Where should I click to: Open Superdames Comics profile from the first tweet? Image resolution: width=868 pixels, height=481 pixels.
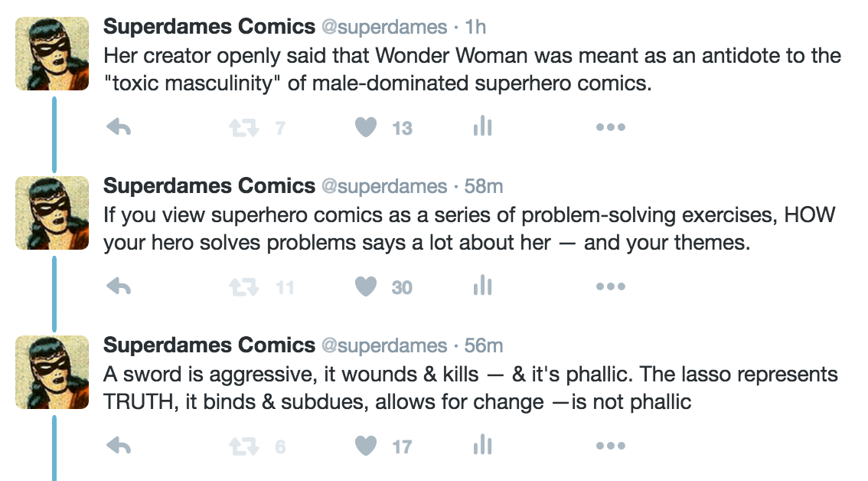pyautogui.click(x=209, y=27)
